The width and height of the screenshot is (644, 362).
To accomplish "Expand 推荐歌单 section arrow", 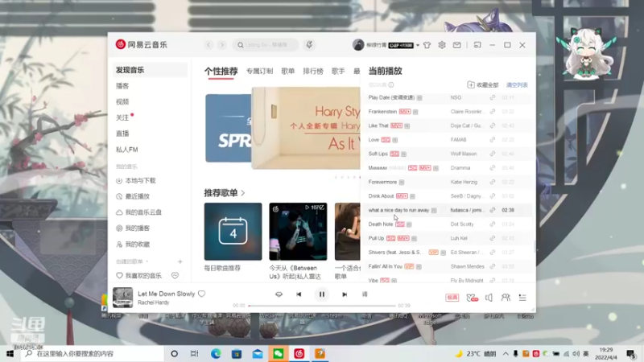I will (243, 193).
